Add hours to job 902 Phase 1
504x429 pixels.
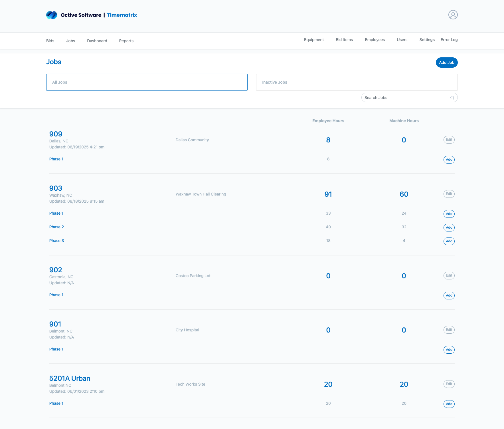449,295
